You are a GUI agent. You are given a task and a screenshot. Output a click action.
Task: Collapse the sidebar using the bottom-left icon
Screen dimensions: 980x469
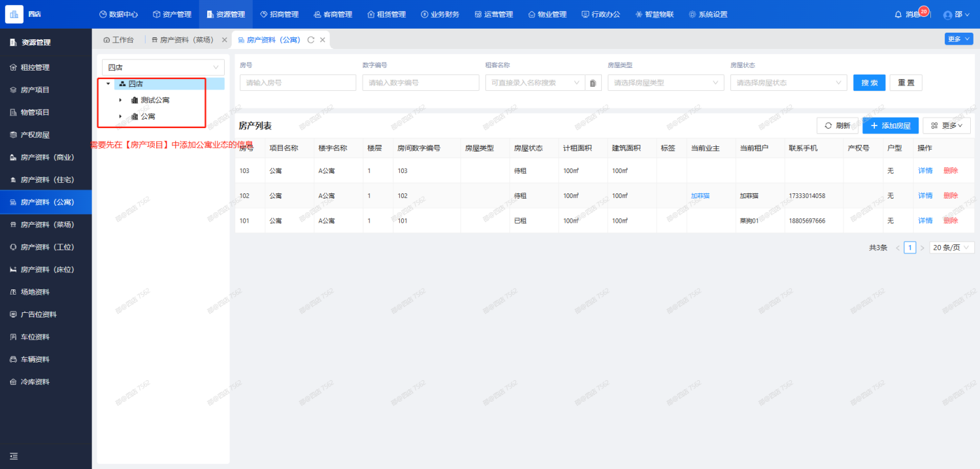pos(14,456)
